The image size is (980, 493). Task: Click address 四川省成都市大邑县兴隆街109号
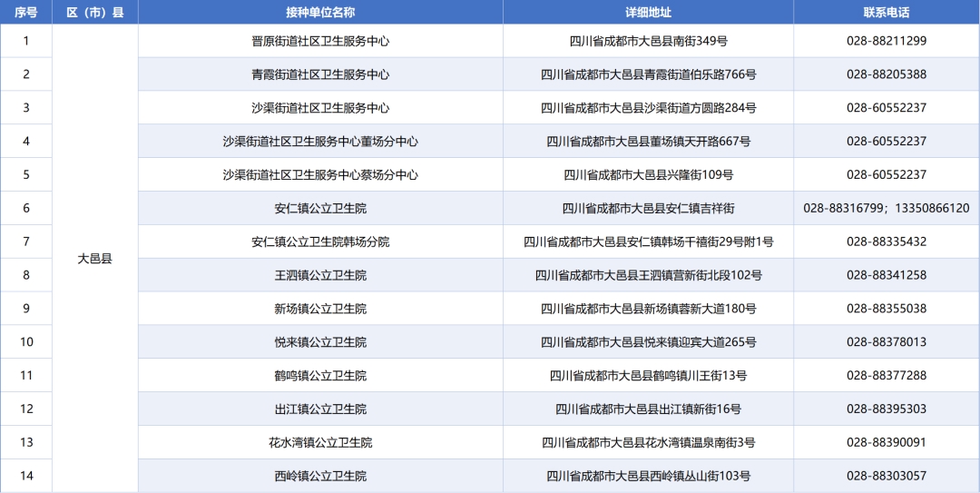pyautogui.click(x=648, y=175)
